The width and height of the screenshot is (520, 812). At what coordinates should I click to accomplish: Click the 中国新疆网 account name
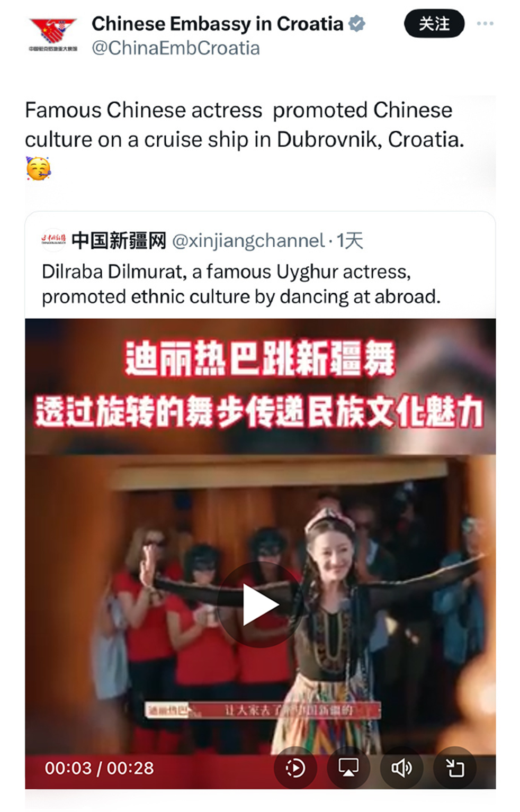[119, 240]
